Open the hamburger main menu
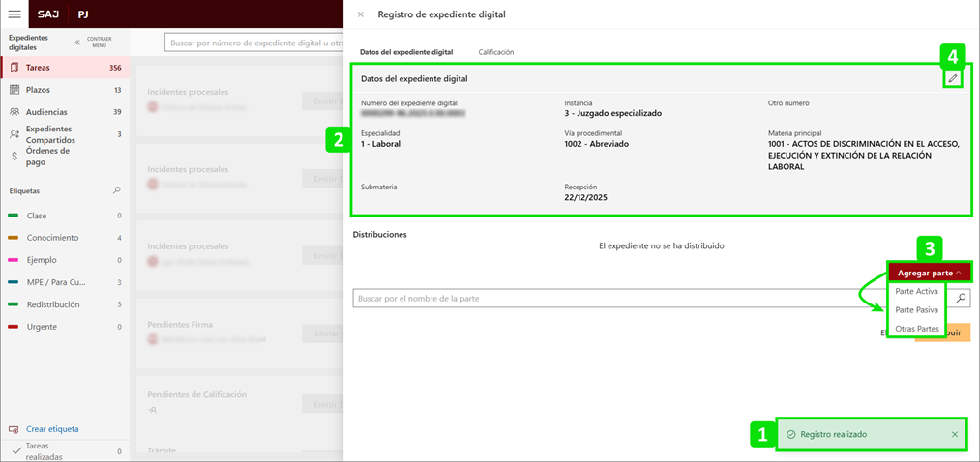980x462 pixels. pos(14,14)
